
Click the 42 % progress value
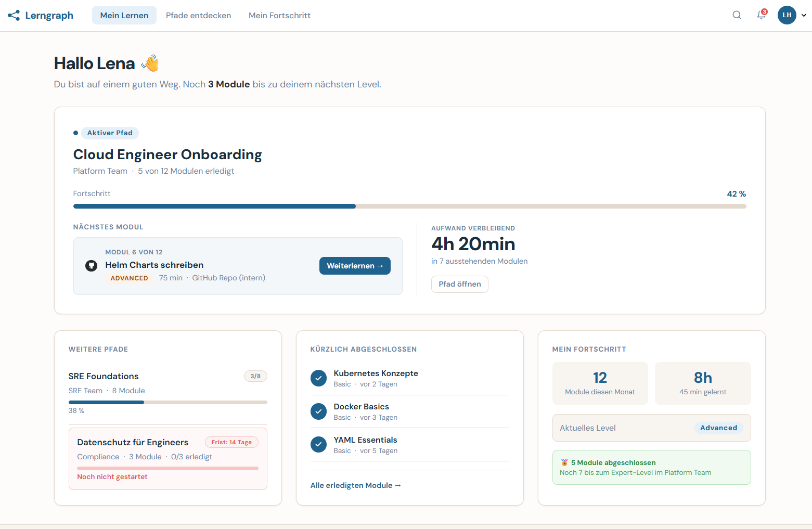coord(736,194)
